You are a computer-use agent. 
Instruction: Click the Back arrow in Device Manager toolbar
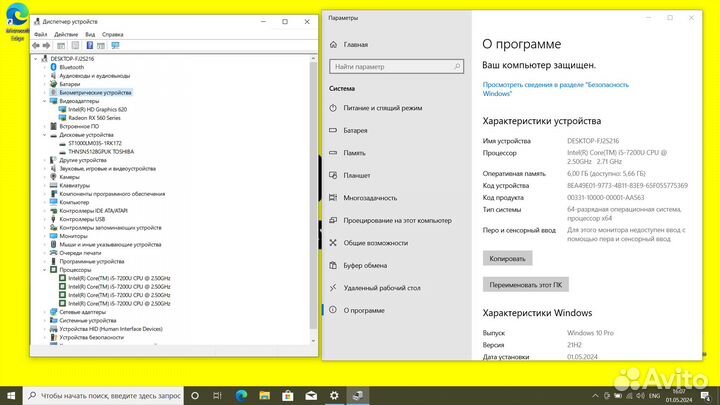pos(36,45)
